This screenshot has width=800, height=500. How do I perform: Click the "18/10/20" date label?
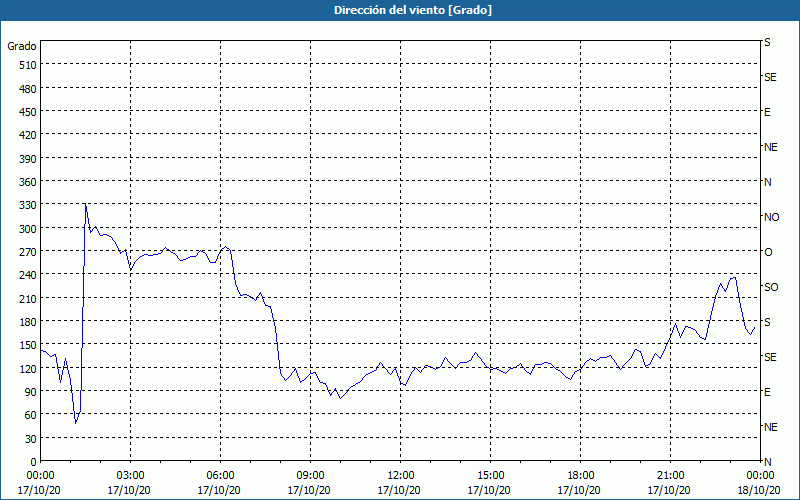(x=760, y=490)
